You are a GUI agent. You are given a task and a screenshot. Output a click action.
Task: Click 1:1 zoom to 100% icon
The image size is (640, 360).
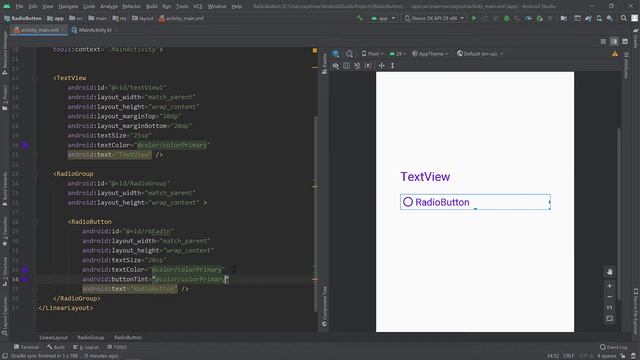coord(609,307)
